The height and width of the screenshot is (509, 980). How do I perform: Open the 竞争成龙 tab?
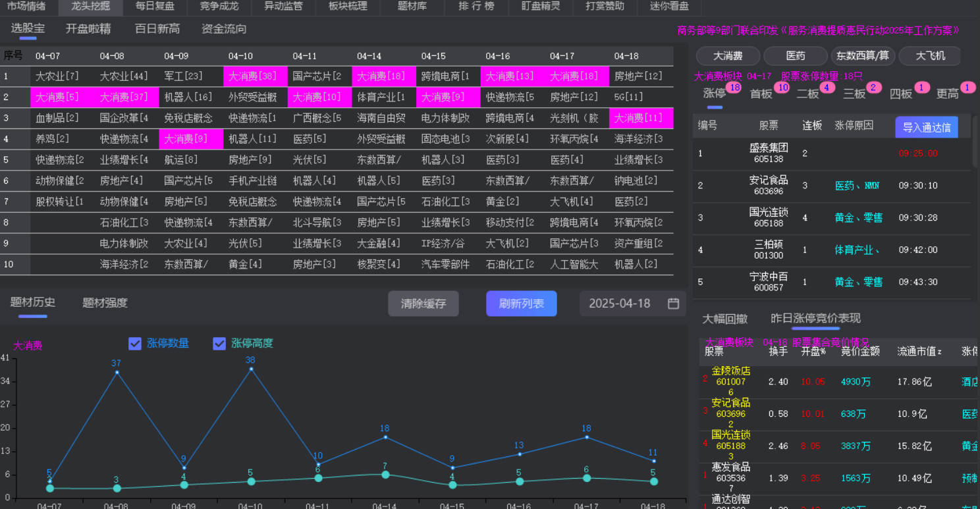click(219, 7)
